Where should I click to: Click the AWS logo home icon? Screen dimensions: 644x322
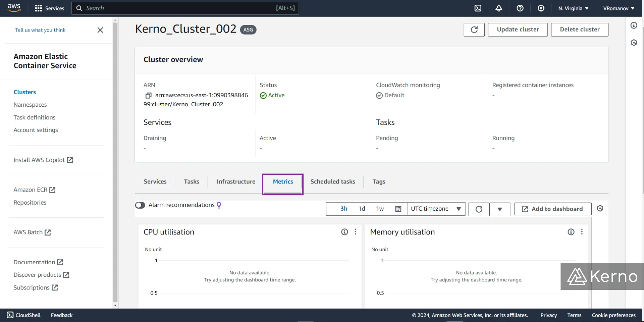click(x=14, y=8)
